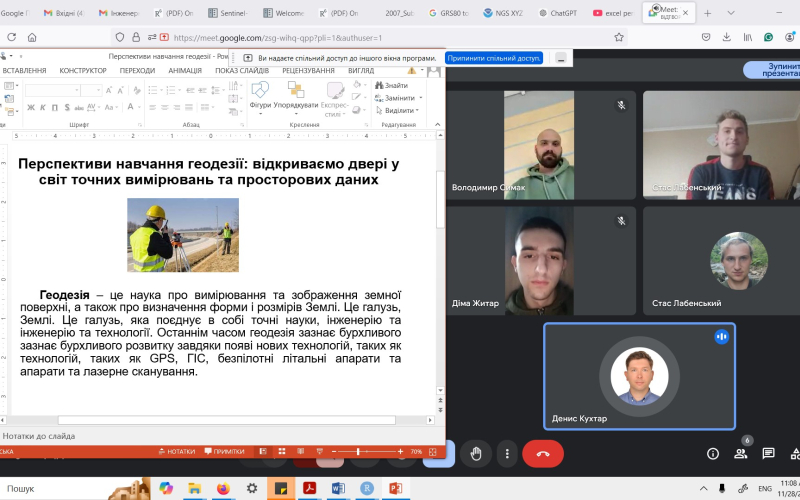Screen dimensions: 800x500
Task: Select Денис Кухтар participant tile
Action: (639, 376)
